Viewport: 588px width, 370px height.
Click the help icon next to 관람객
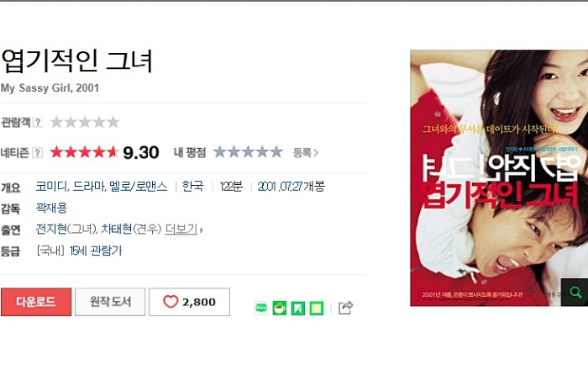coord(38,122)
